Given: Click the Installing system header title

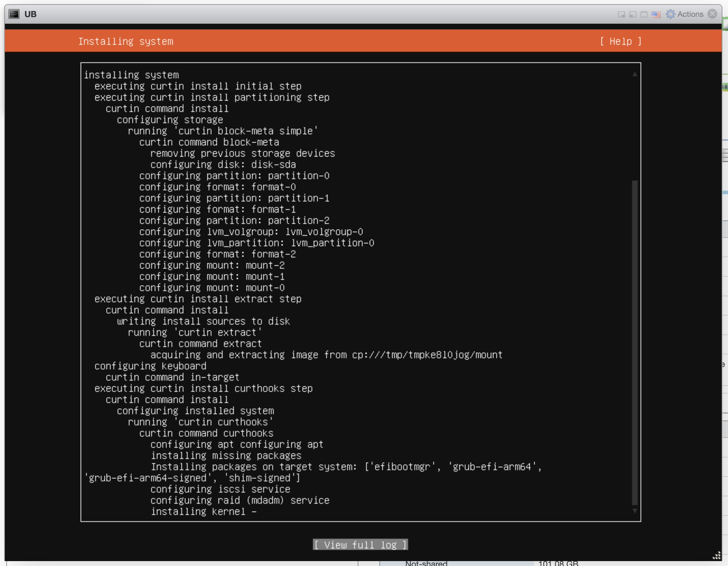Looking at the screenshot, I should pos(126,41).
